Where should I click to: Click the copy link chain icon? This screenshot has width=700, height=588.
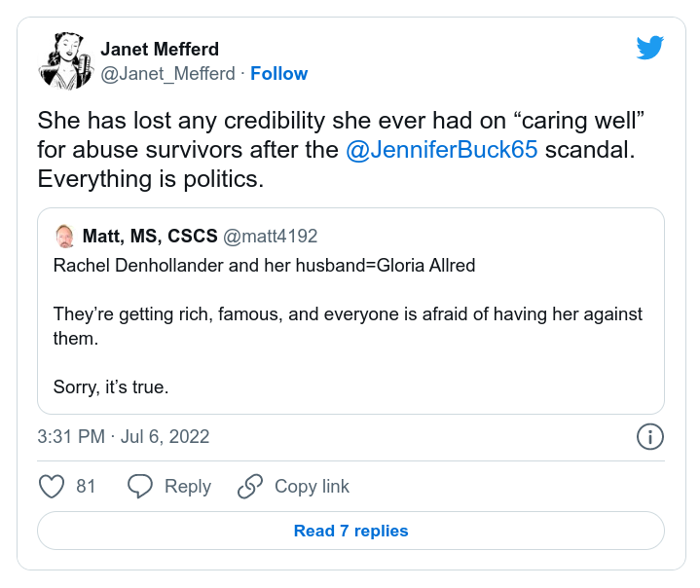click(250, 486)
